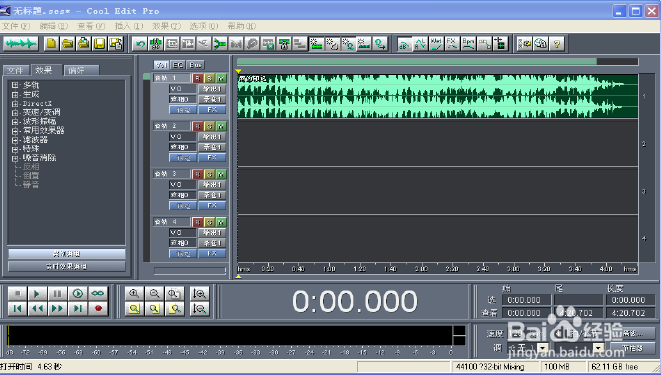Open FX for track 1
Viewport: 661px width, 375px height.
[212, 110]
